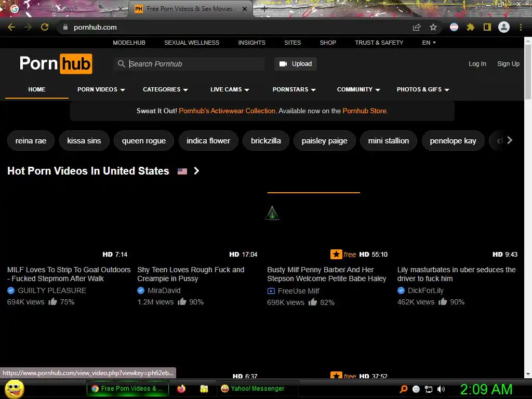532x399 pixels.
Task: Close the active browser tab
Action: coord(245,9)
